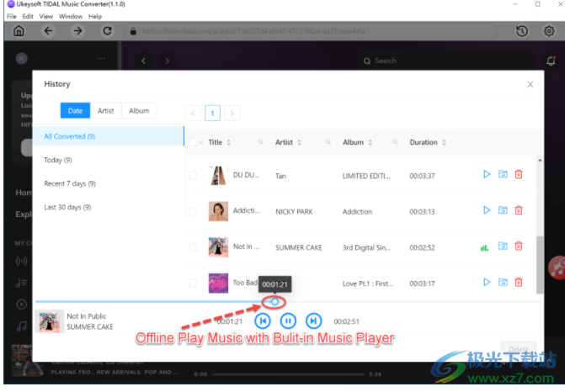Screen dimensions: 565x392
Task: Click Not In Public album art in player
Action: coord(50,321)
